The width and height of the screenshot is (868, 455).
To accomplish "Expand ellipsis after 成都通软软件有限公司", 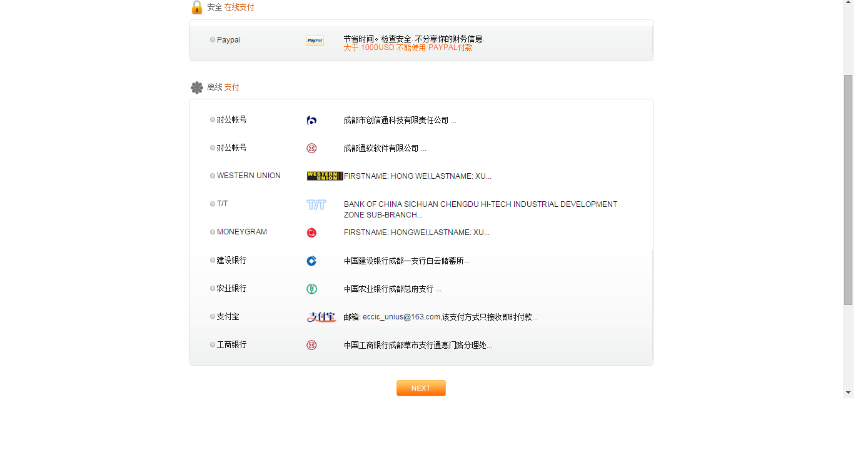I will (x=423, y=149).
